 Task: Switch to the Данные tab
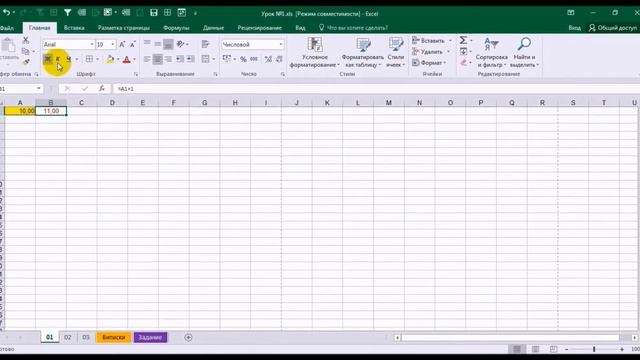pos(213,28)
